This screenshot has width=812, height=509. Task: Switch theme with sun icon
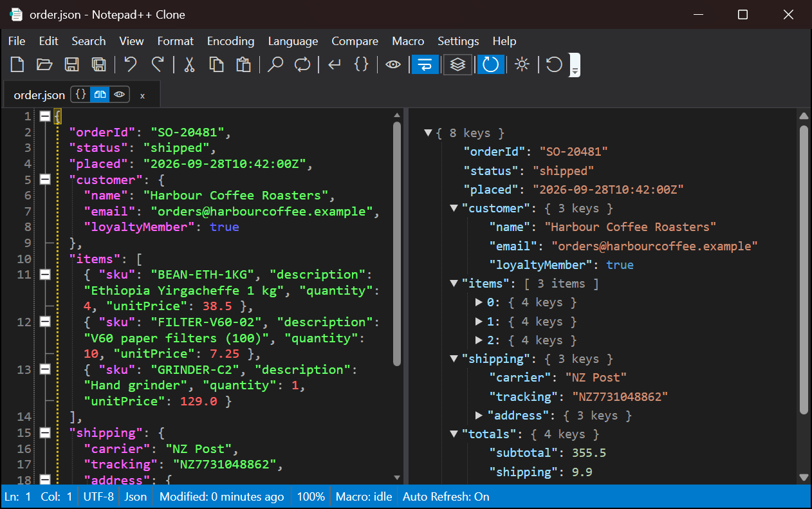click(x=522, y=64)
